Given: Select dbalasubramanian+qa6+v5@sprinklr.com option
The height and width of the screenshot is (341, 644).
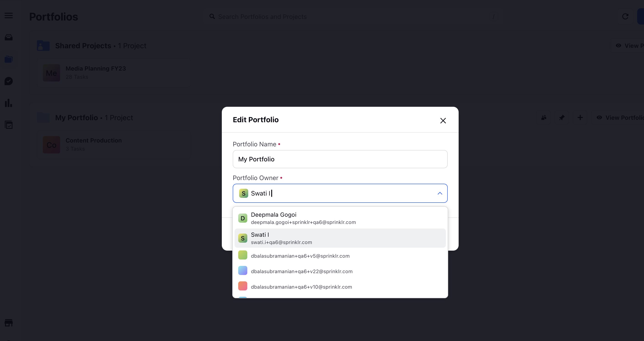Looking at the screenshot, I should point(340,256).
